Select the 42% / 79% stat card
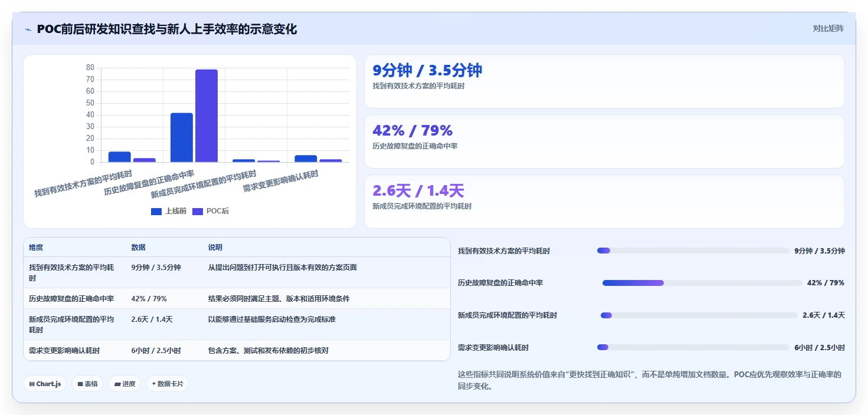 tap(604, 141)
